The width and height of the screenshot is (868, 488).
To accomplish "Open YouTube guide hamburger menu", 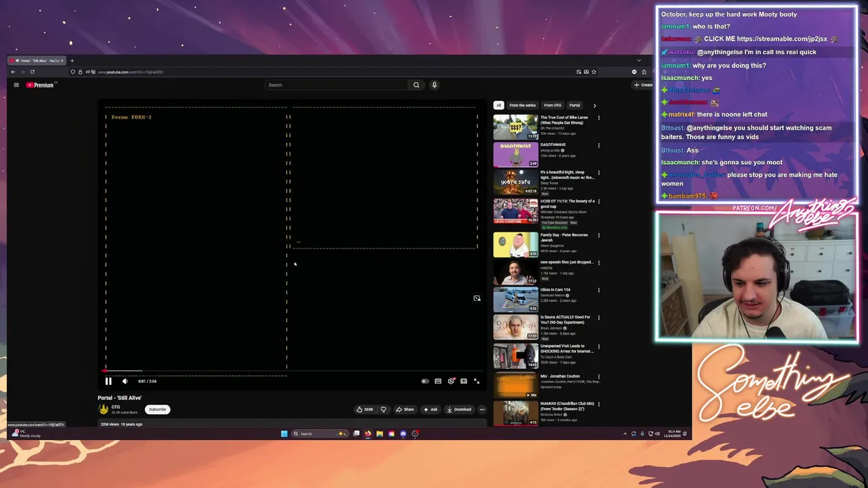I will pyautogui.click(x=16, y=85).
